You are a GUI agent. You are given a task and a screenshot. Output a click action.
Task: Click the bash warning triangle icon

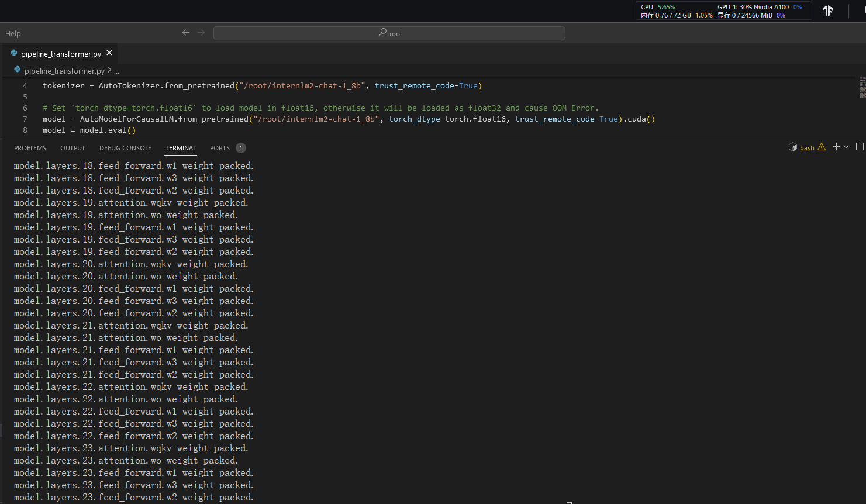click(822, 147)
